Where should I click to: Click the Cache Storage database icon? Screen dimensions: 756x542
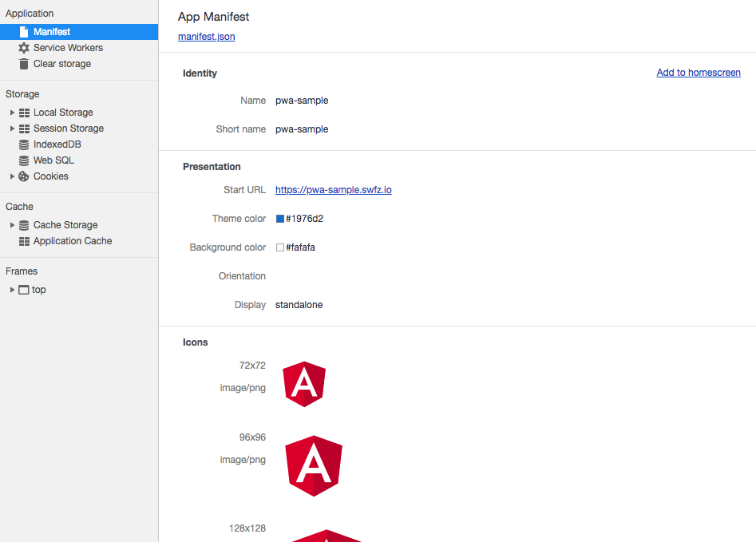pyautogui.click(x=24, y=225)
